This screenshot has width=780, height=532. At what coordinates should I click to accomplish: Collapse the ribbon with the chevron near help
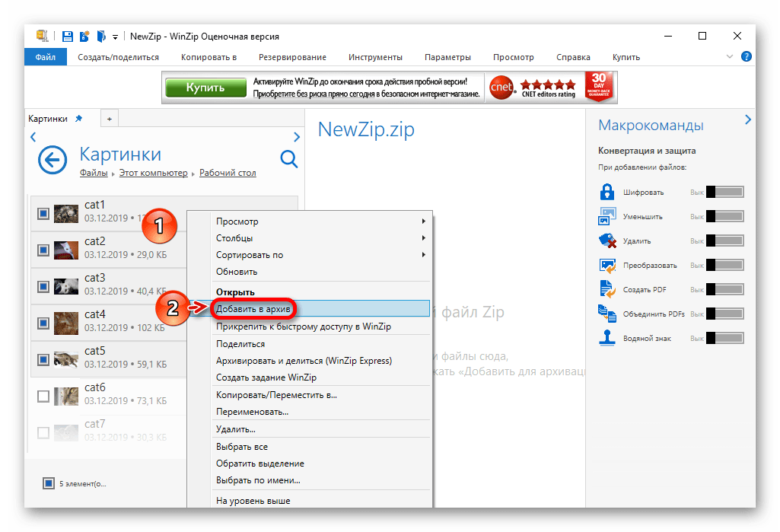730,56
